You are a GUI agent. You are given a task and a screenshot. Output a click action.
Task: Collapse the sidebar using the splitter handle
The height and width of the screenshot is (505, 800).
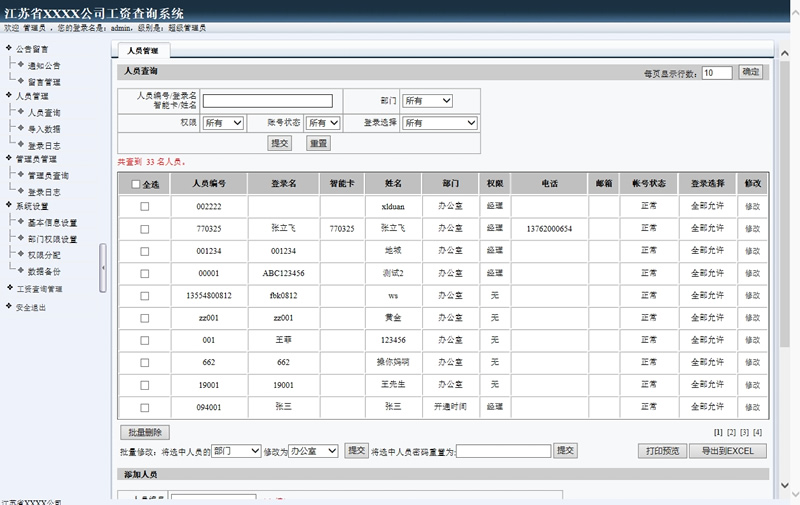pos(103,267)
